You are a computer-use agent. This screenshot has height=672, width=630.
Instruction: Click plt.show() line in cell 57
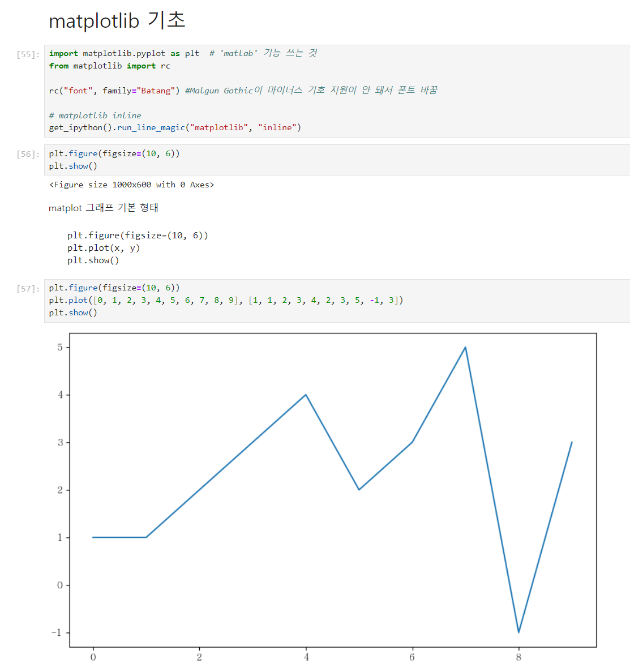click(73, 313)
